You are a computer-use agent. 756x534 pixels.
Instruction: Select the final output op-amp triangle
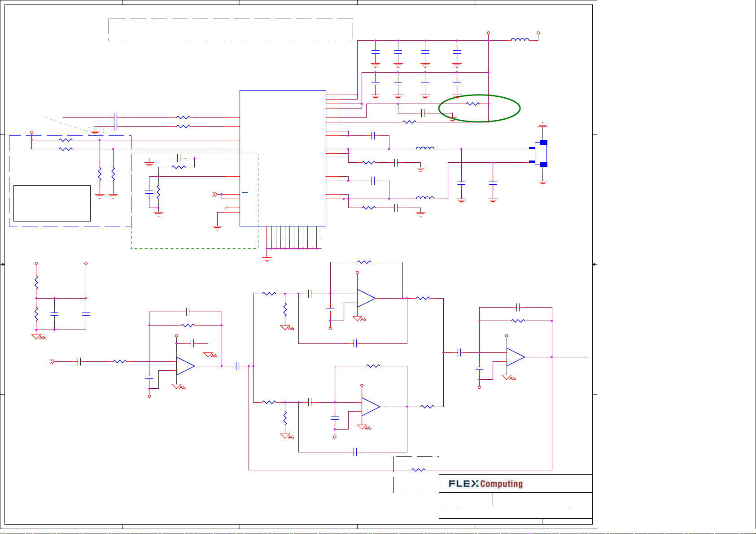coord(516,357)
